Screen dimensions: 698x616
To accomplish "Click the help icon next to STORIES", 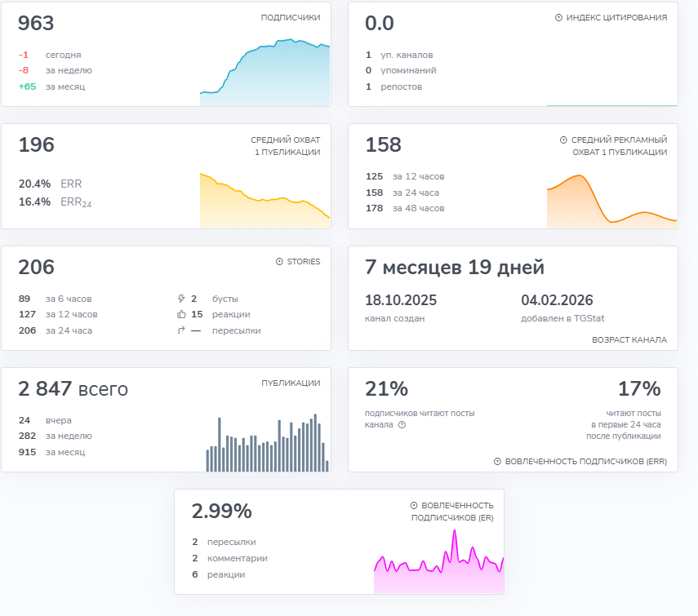I will [279, 262].
